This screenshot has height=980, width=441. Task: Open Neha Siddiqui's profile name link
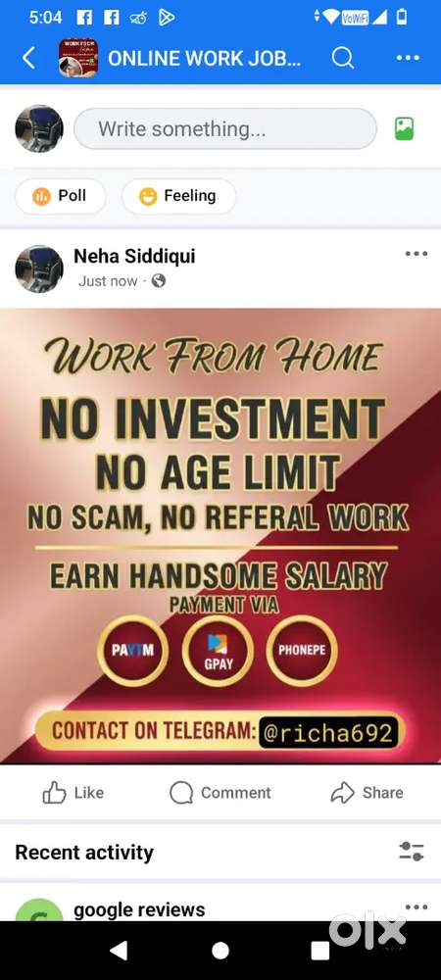point(134,256)
